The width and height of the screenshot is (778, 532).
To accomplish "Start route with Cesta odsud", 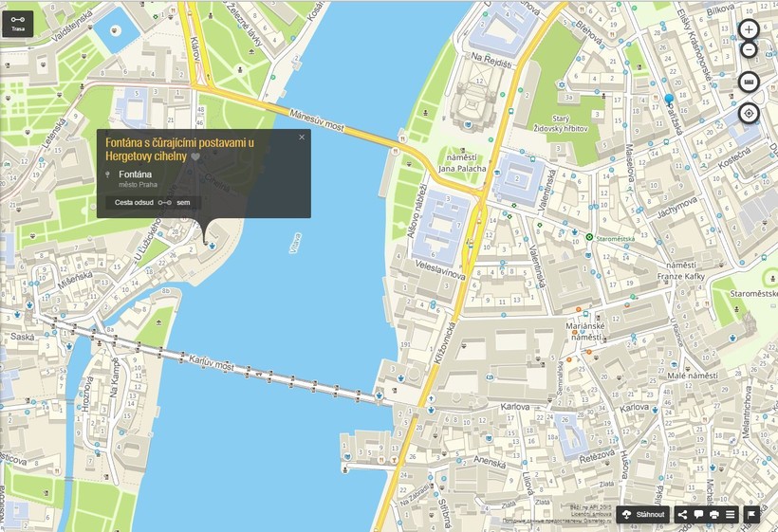I will pos(126,203).
